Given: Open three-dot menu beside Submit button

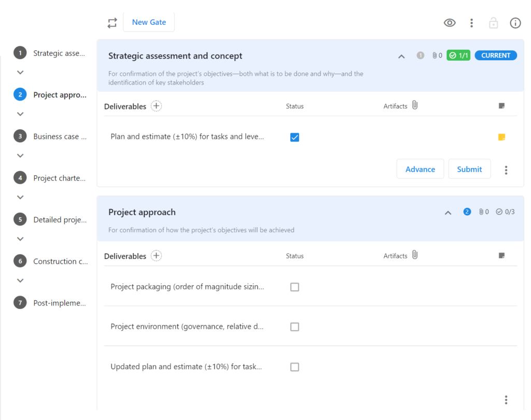Looking at the screenshot, I should pos(506,170).
